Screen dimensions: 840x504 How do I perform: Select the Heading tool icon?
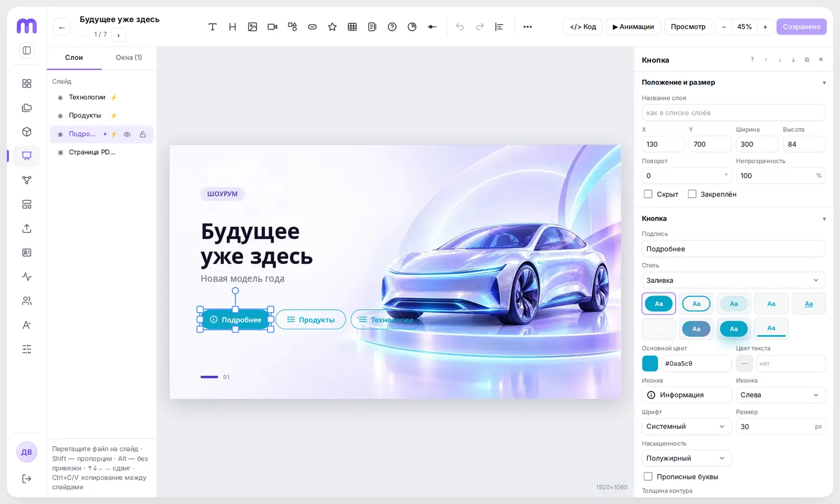[x=233, y=27]
